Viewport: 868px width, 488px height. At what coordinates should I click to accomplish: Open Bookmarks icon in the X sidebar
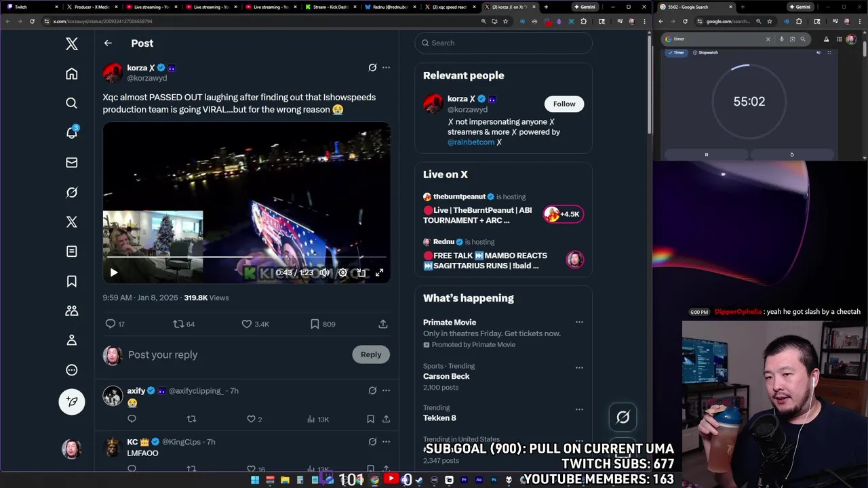[72, 281]
